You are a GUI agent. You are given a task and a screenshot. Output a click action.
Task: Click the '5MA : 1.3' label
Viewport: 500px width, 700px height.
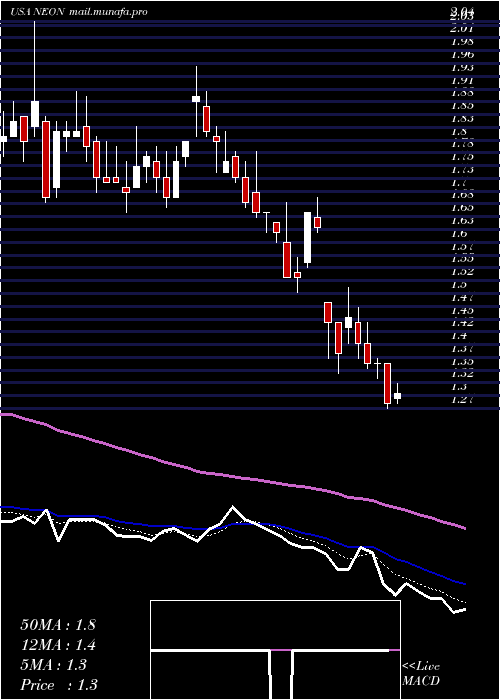54,665
